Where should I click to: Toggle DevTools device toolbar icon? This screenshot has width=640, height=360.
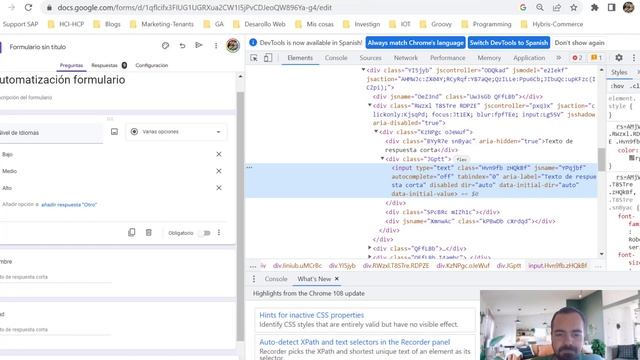tap(268, 58)
